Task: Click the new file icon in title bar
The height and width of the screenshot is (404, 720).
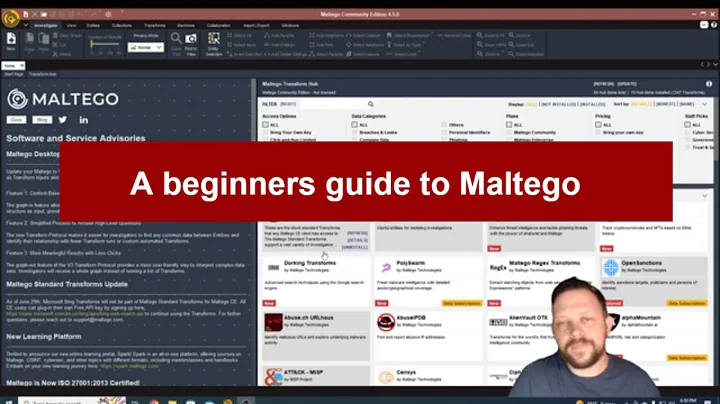Action: coord(26,14)
